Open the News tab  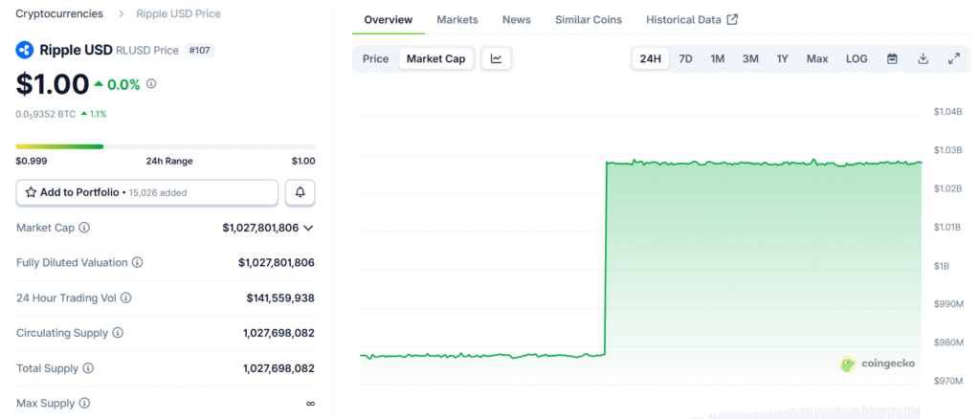pos(516,20)
